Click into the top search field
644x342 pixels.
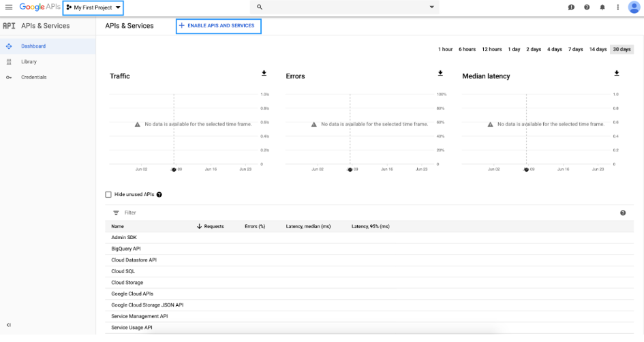coord(345,7)
